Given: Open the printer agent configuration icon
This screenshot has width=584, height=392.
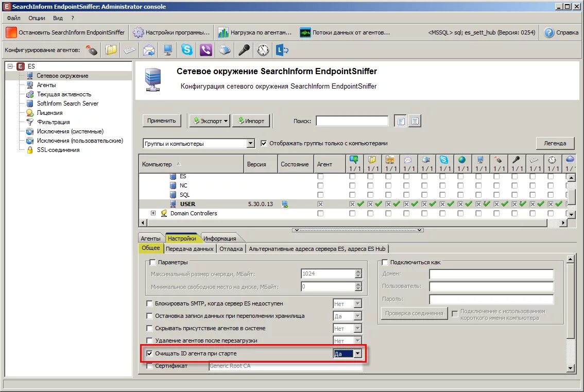Looking at the screenshot, I should [x=225, y=50].
